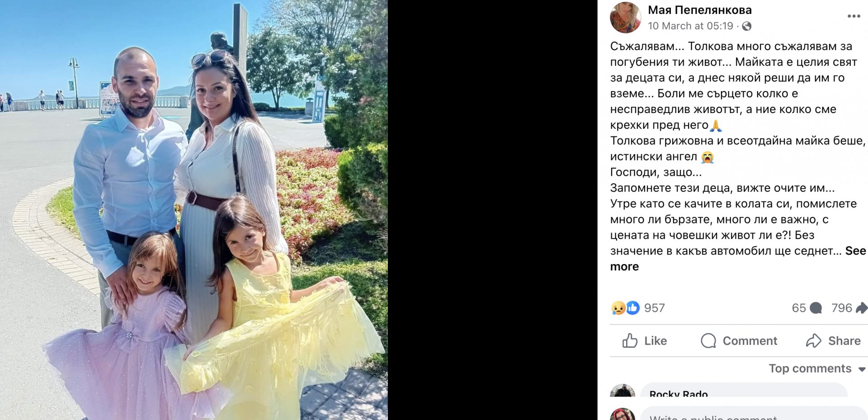Click the Comment button
868x420 pixels.
click(739, 341)
